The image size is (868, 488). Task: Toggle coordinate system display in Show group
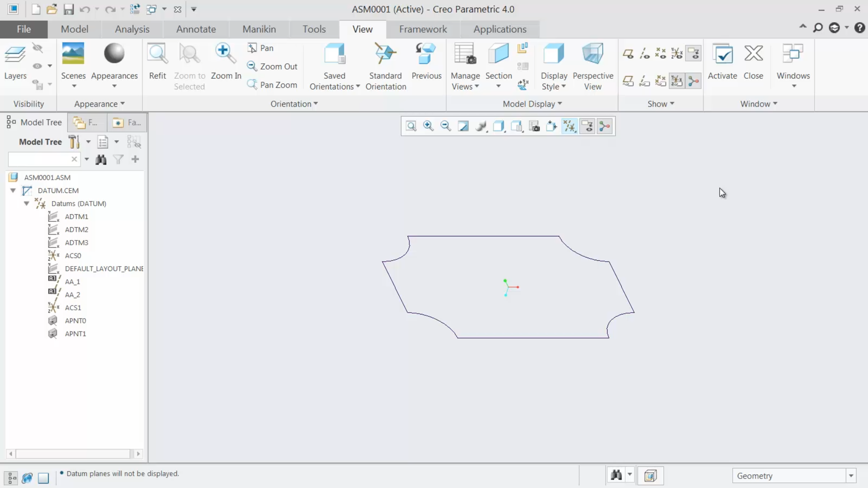677,54
